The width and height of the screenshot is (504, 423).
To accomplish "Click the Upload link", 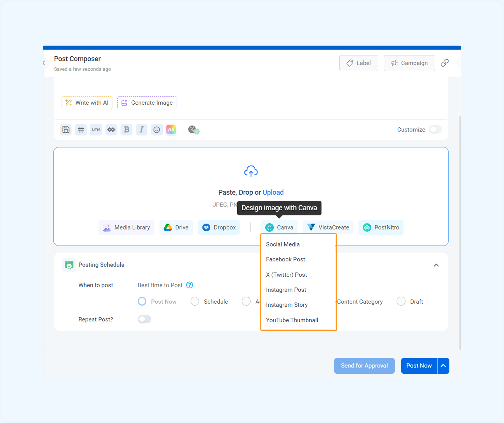I will coord(273,192).
